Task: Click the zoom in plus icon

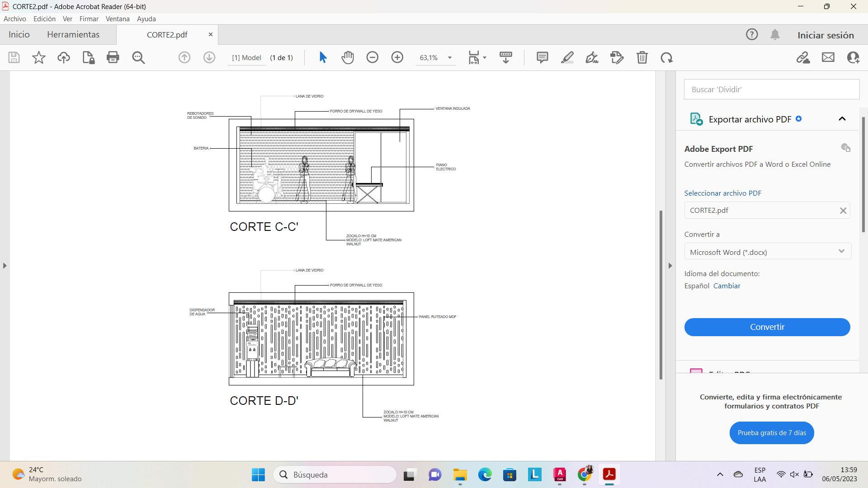Action: click(x=397, y=57)
